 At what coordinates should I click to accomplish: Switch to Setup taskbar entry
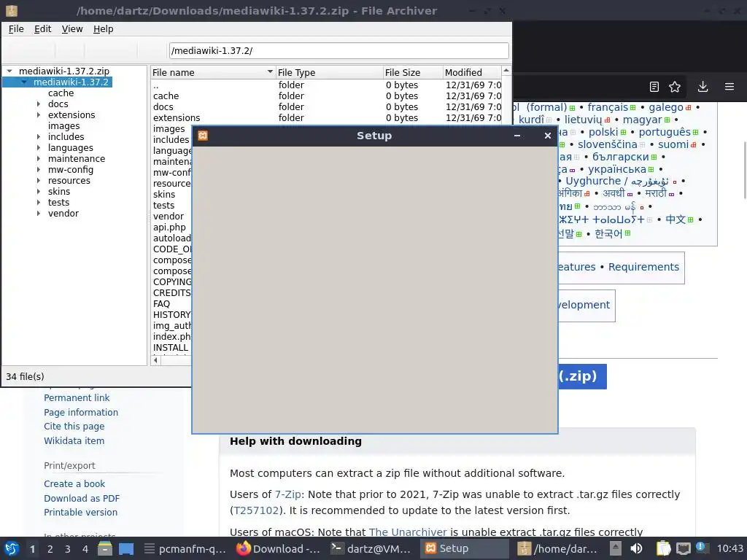pos(465,548)
